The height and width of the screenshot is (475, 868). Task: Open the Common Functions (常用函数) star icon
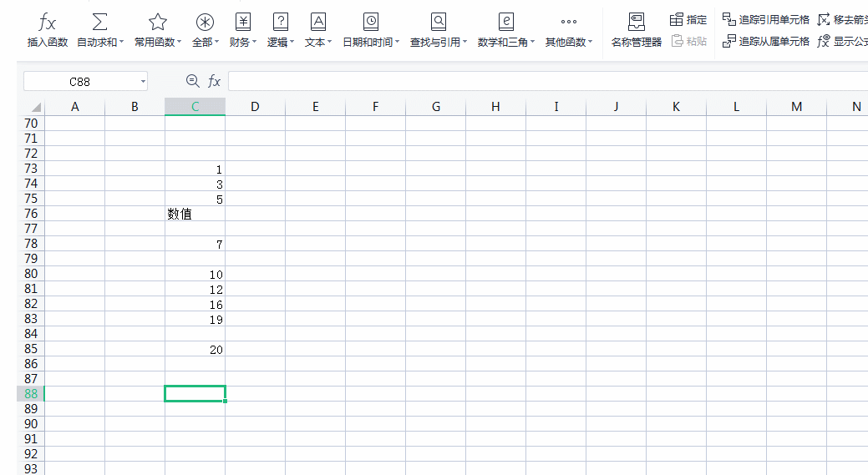[158, 22]
